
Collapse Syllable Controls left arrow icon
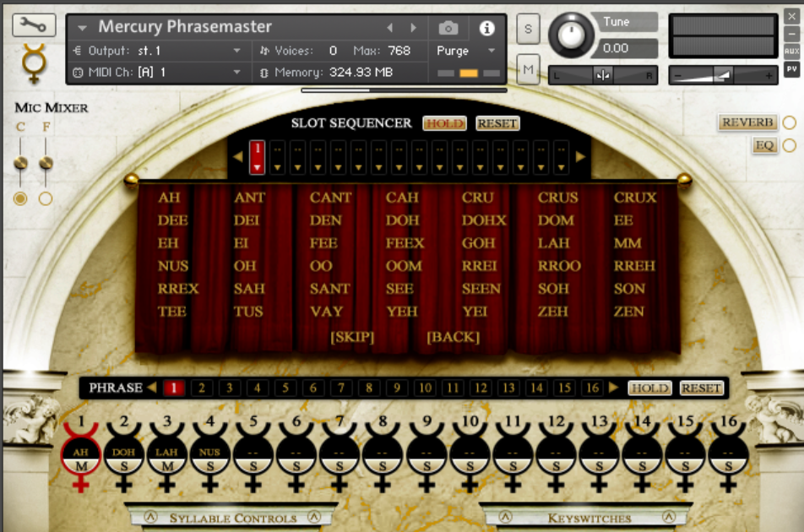tap(150, 517)
